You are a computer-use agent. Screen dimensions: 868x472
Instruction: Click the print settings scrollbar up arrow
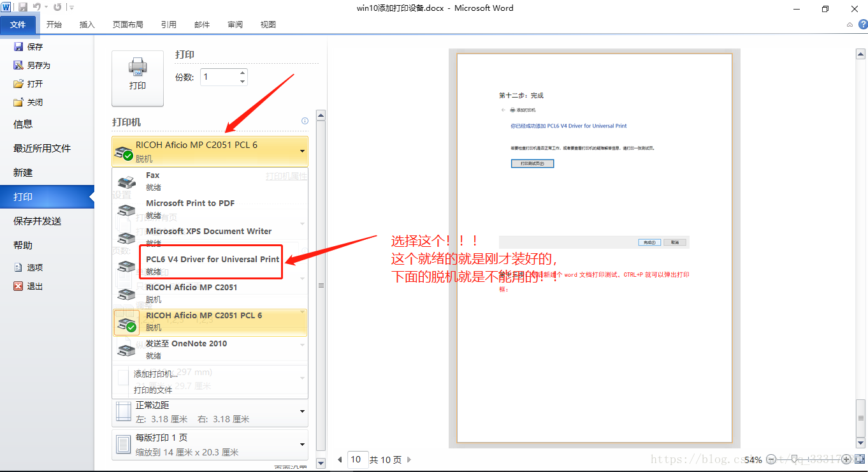click(x=321, y=116)
